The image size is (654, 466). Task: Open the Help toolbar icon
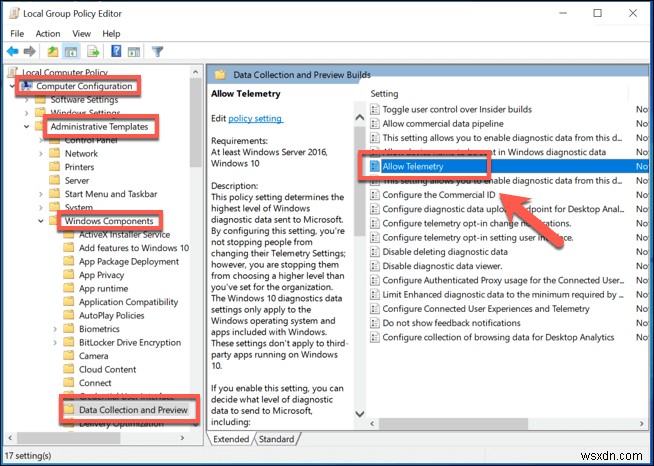116,52
